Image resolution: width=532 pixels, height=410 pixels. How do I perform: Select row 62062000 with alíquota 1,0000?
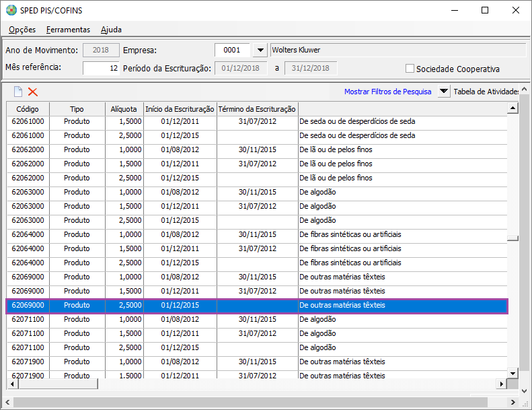point(257,150)
